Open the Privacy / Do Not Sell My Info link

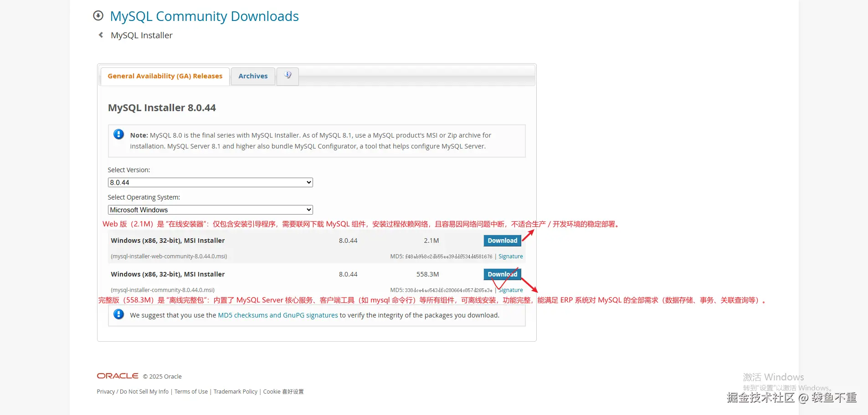133,392
